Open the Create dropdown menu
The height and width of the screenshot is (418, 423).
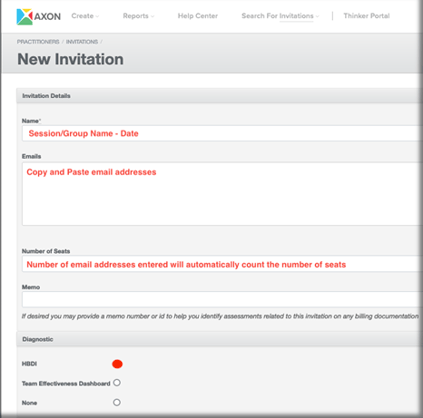pyautogui.click(x=85, y=16)
